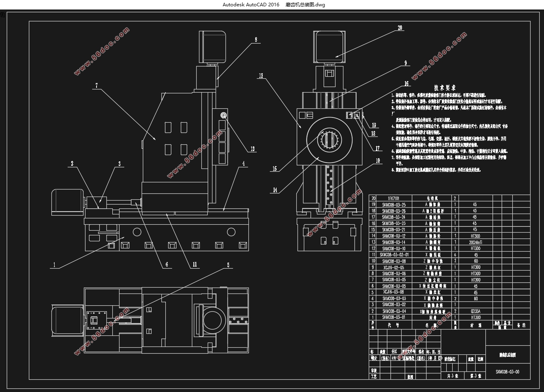Click the window title Autodesk AutoCAD 2016 text

coord(250,5)
